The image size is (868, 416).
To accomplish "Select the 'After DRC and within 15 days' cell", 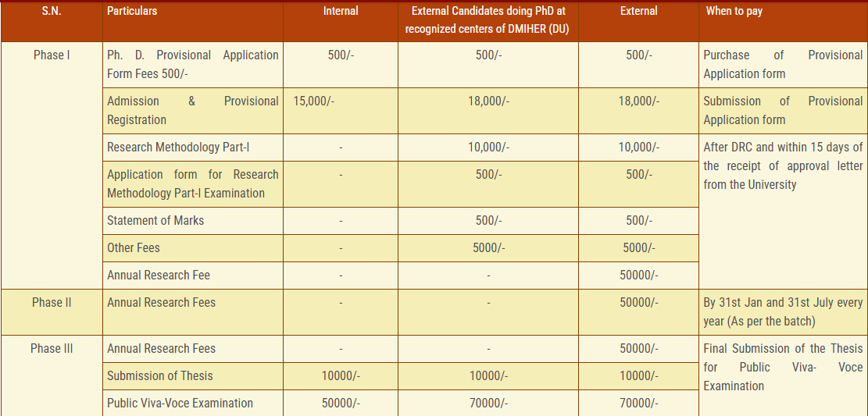I will tap(783, 166).
